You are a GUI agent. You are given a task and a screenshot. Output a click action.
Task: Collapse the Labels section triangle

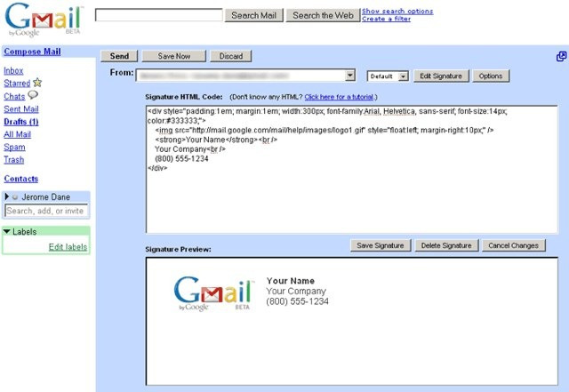point(6,231)
